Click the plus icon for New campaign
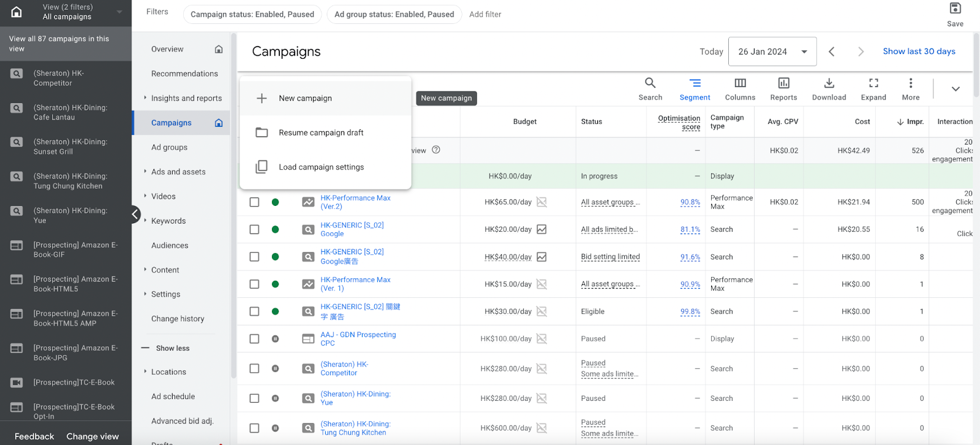The image size is (980, 445). click(x=262, y=98)
